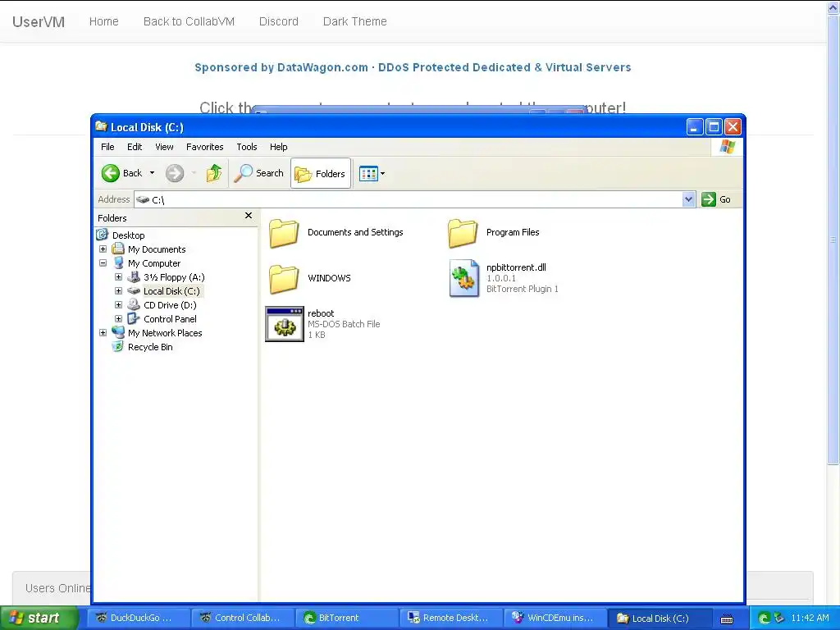The image size is (840, 630).
Task: Toggle the Folders pane button
Action: click(321, 173)
